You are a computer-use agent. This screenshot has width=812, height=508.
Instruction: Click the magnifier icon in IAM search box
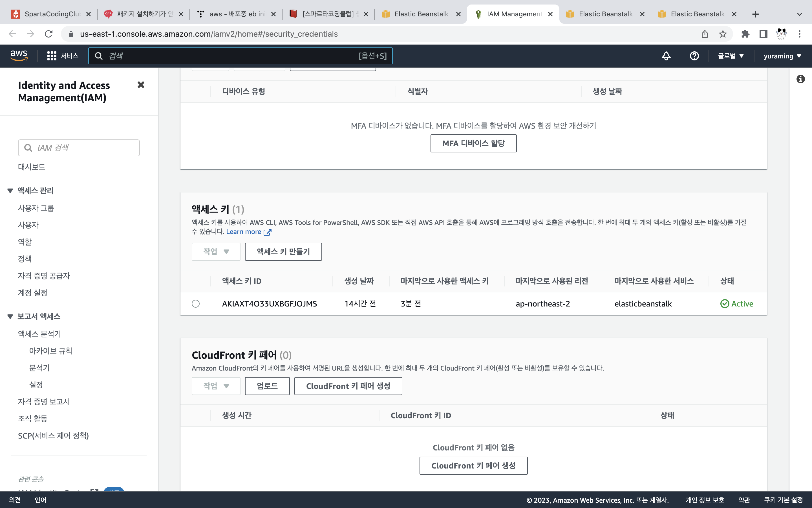point(28,148)
